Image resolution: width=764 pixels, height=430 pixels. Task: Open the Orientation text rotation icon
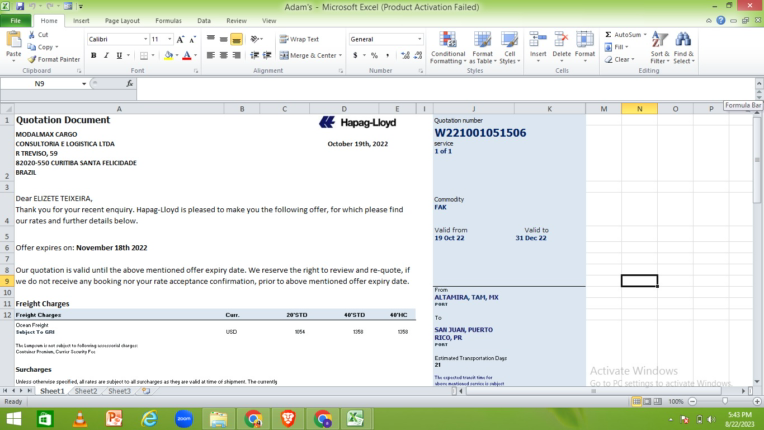(255, 39)
